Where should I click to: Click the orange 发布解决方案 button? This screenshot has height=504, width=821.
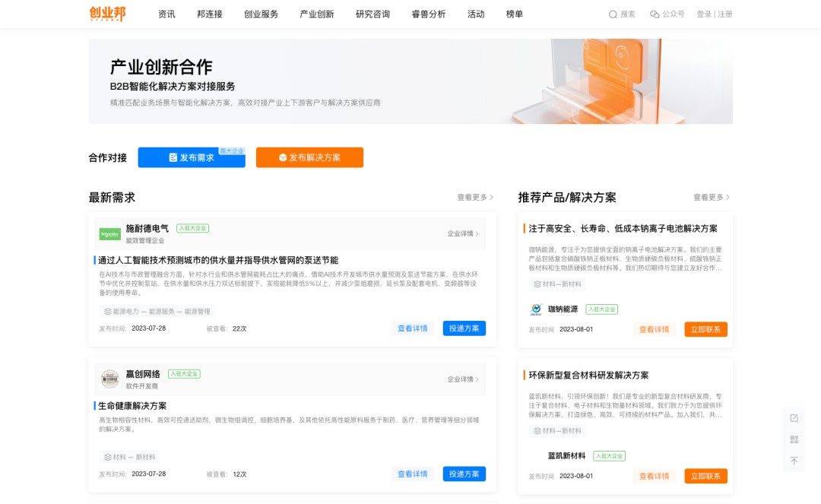click(309, 157)
